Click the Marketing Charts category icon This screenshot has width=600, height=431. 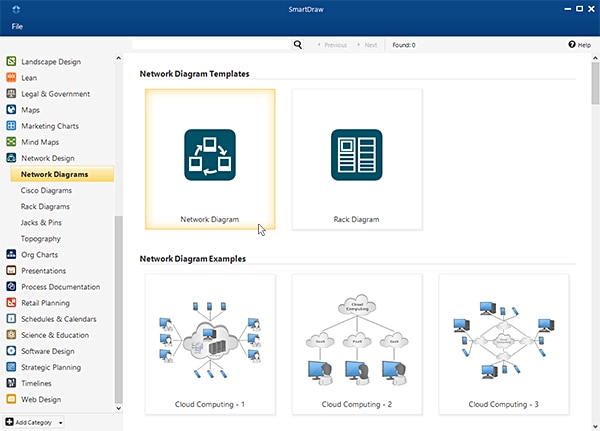tap(11, 126)
